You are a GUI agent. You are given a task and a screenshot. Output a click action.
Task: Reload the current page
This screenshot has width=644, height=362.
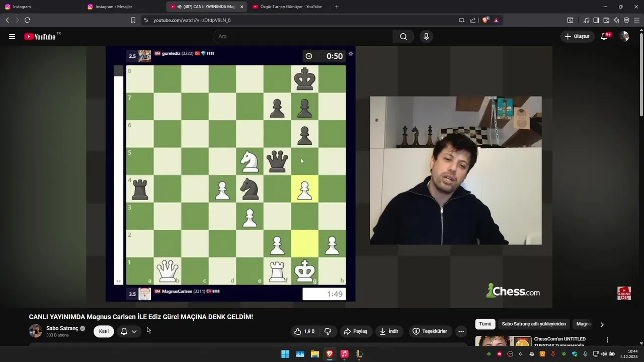27,20
